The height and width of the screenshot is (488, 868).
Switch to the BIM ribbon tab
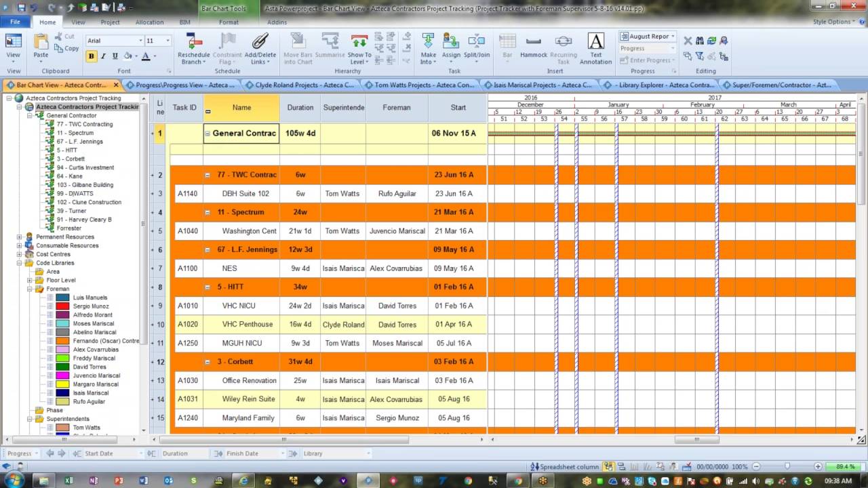(184, 22)
